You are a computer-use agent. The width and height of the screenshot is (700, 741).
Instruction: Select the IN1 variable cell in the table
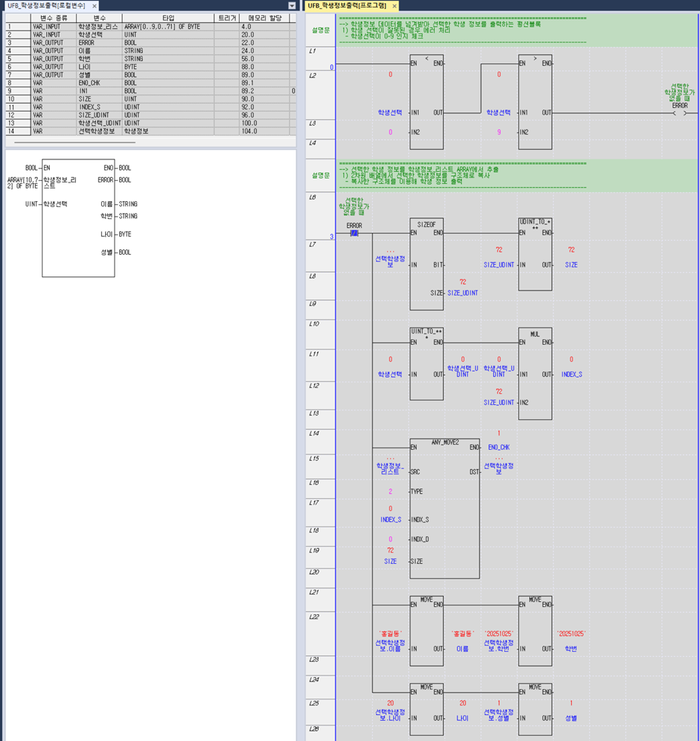coord(99,91)
